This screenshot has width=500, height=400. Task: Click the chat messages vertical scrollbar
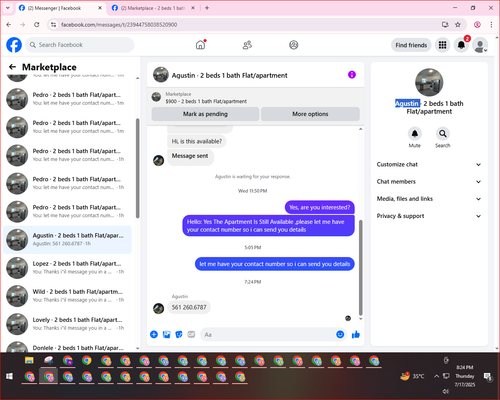pyautogui.click(x=360, y=268)
